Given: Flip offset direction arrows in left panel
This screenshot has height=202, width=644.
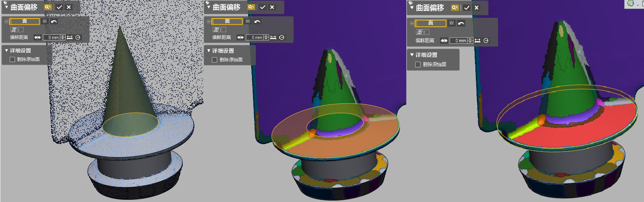Looking at the screenshot, I should [x=37, y=37].
